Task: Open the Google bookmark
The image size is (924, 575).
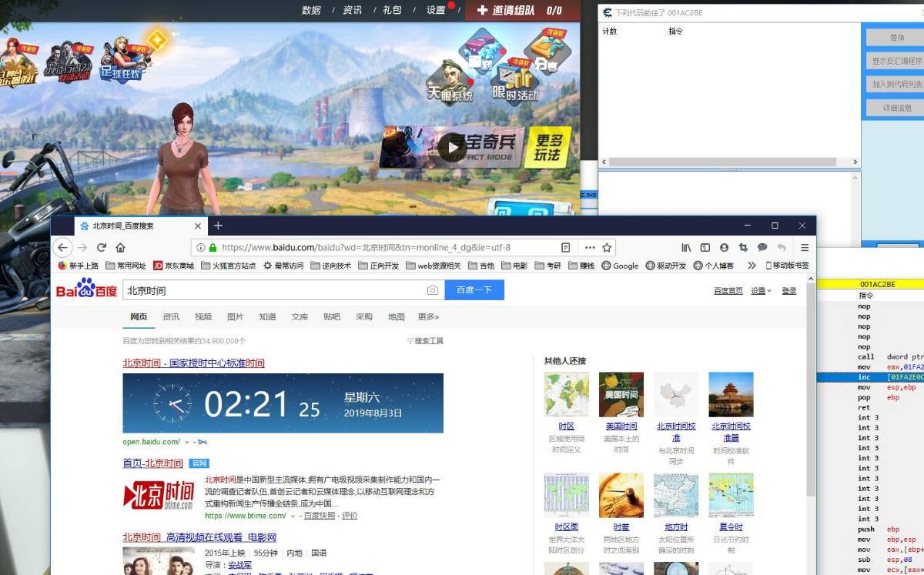Action: point(620,266)
